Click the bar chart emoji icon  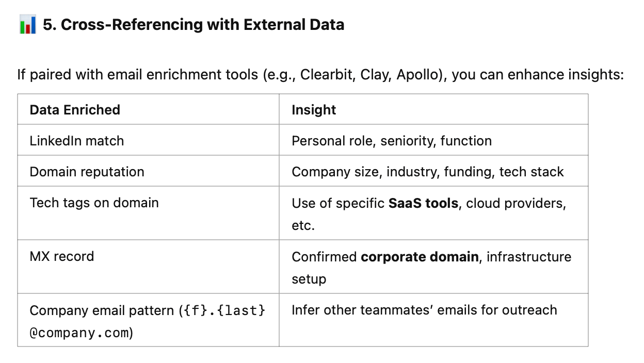27,24
